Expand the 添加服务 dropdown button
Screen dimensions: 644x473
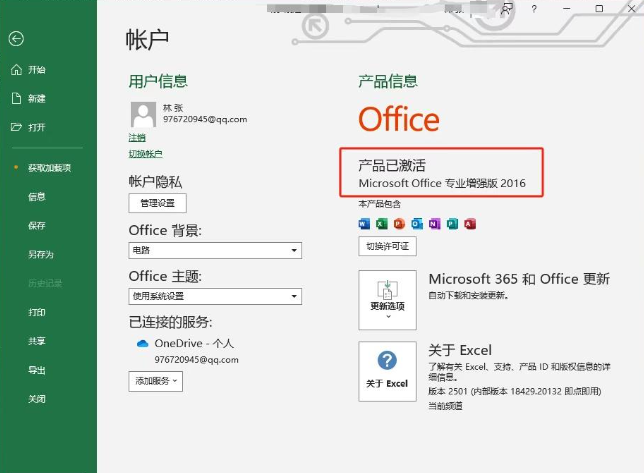pos(155,381)
